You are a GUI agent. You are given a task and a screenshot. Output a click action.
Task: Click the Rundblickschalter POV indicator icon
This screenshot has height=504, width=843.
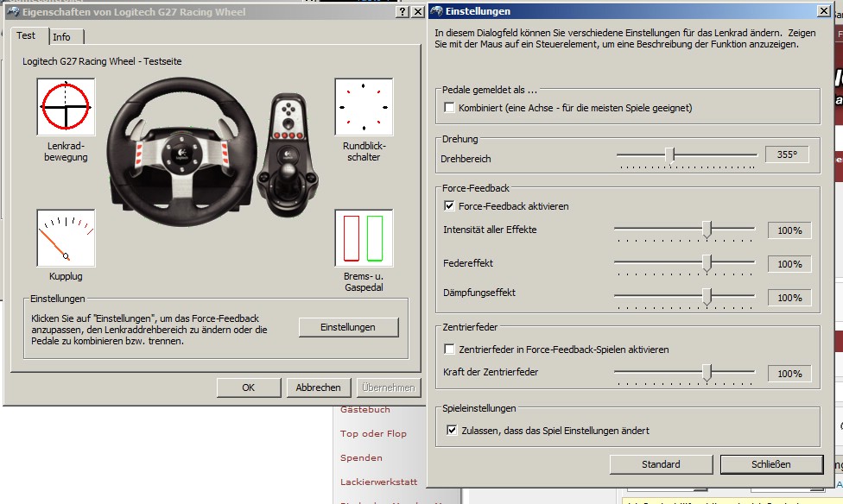point(364,106)
